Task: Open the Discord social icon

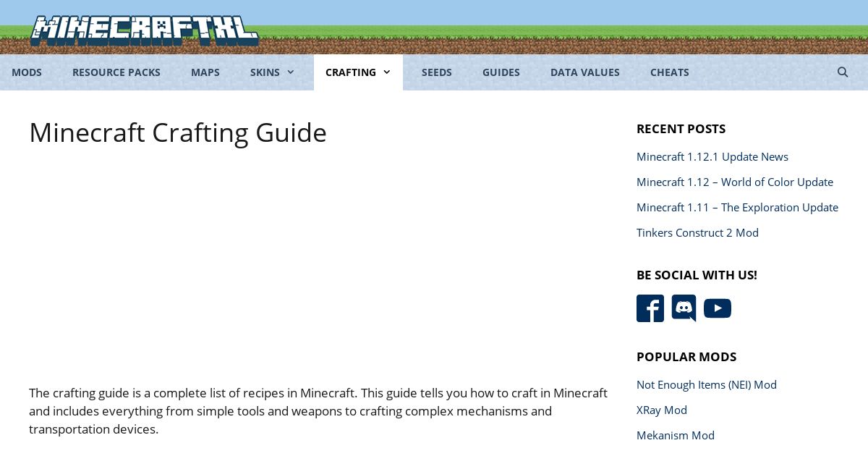Action: coord(684,308)
